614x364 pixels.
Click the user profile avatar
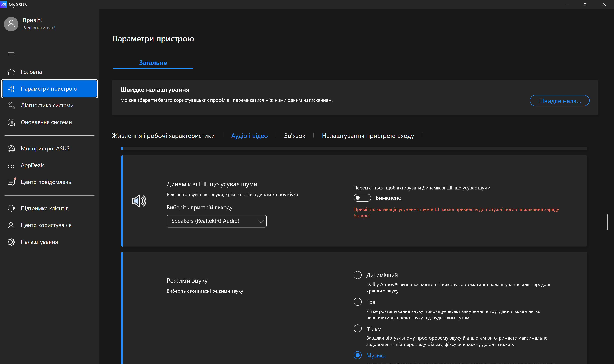pos(11,24)
